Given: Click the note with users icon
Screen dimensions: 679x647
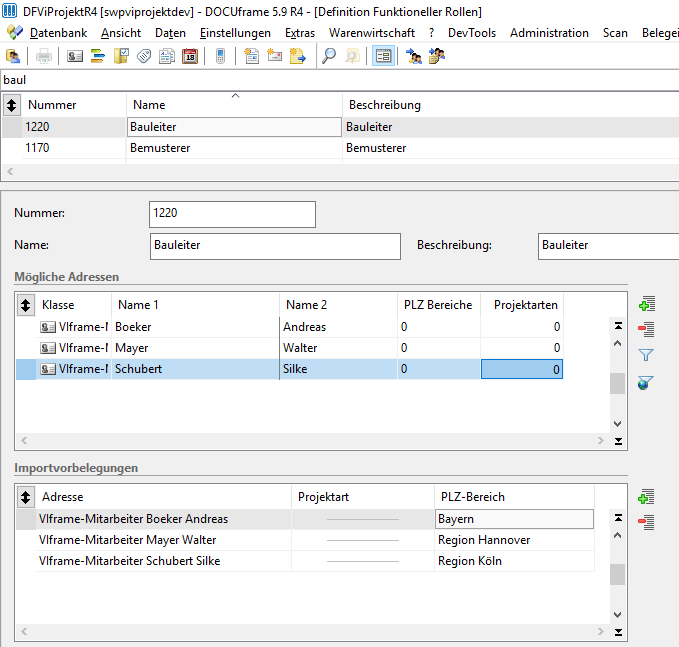Looking at the screenshot, I should pos(436,56).
